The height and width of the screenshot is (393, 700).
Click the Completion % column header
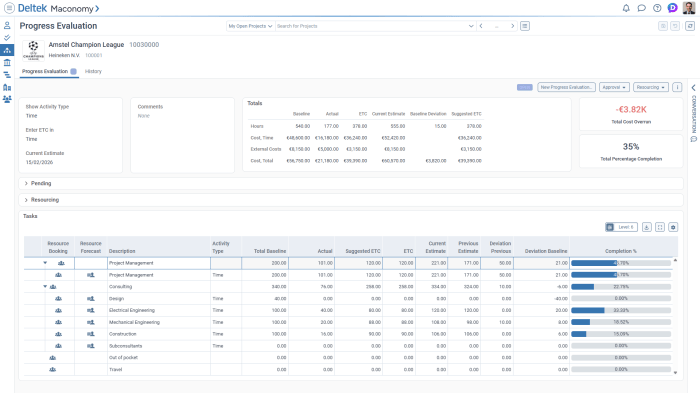[621, 251]
